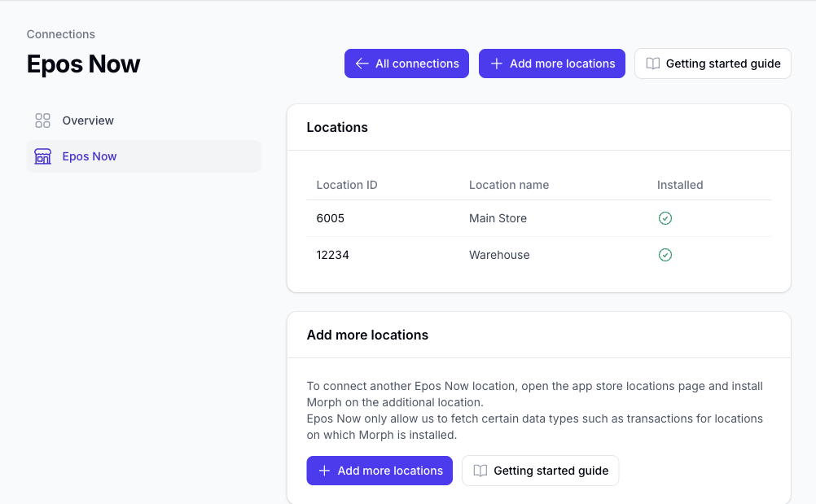Click the Epos Now page title
The width and height of the screenshot is (816, 504).
[83, 64]
